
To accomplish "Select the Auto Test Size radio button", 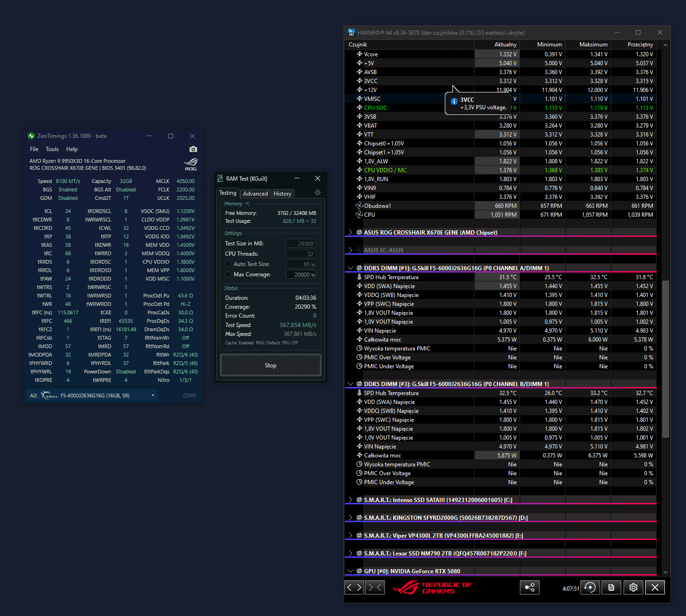I will tap(229, 264).
